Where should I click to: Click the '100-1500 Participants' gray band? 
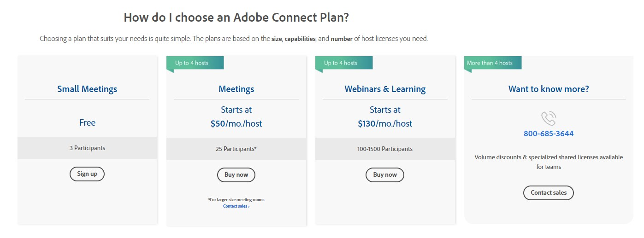click(x=385, y=149)
